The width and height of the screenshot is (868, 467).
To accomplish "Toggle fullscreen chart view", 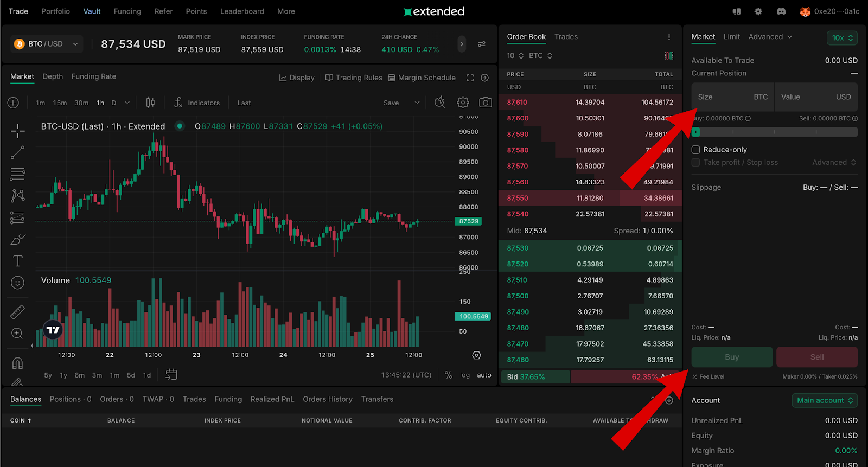I will coord(470,78).
